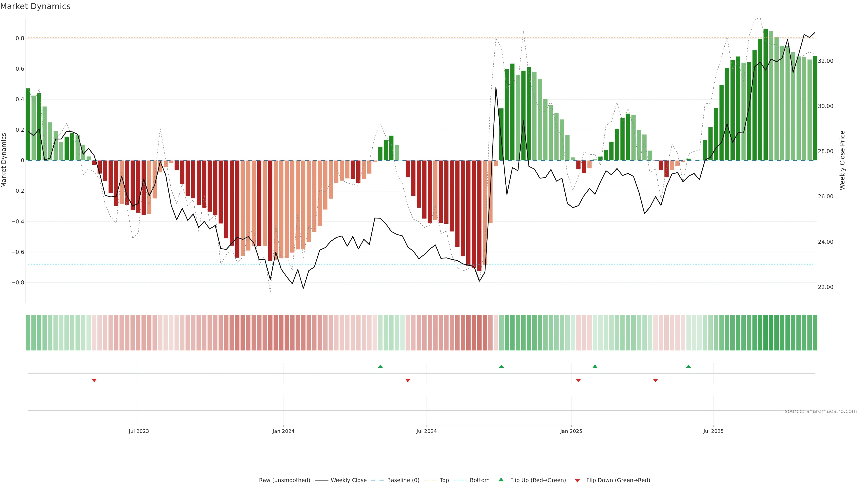Hide the Top threshold line via legend
Image resolution: width=868 pixels, height=488 pixels.
pyautogui.click(x=444, y=480)
